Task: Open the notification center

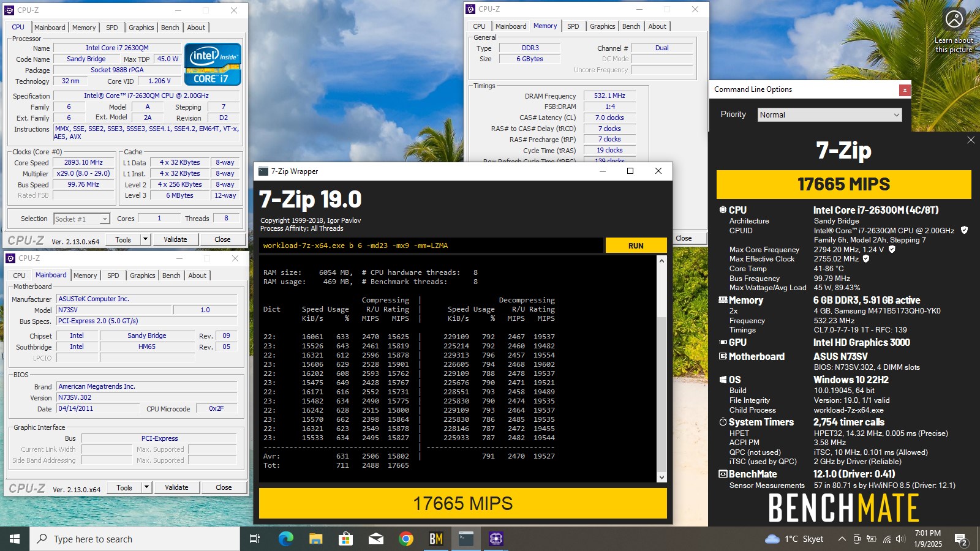Action: (x=961, y=539)
